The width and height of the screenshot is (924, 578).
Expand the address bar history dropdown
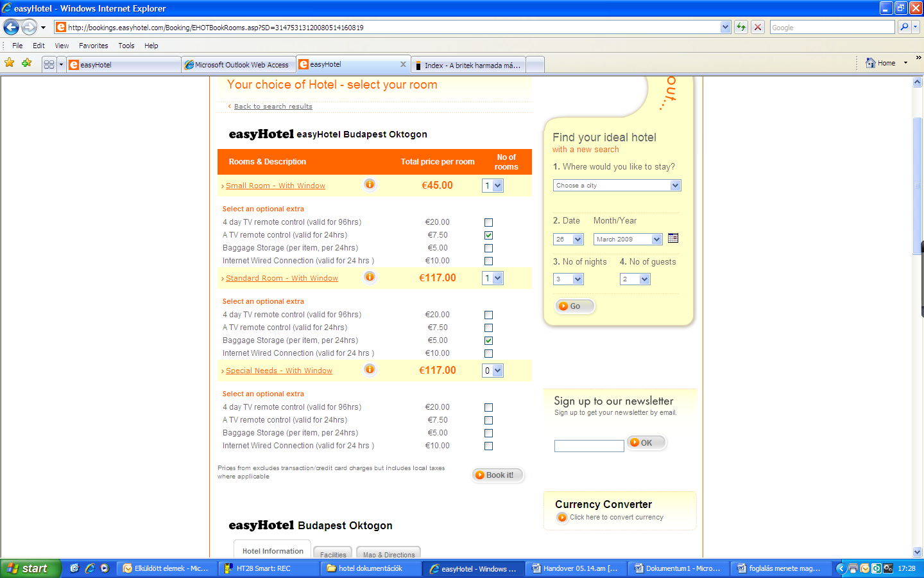725,27
